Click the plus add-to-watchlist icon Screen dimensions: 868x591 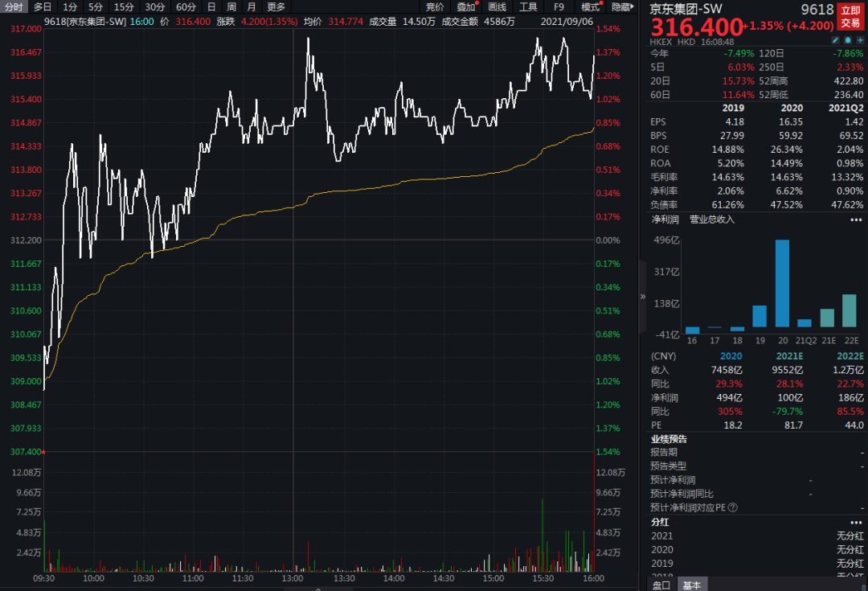858,39
